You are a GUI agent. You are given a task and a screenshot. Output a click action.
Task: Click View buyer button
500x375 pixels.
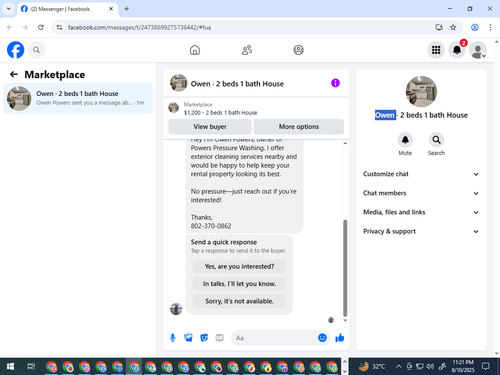coord(210,127)
